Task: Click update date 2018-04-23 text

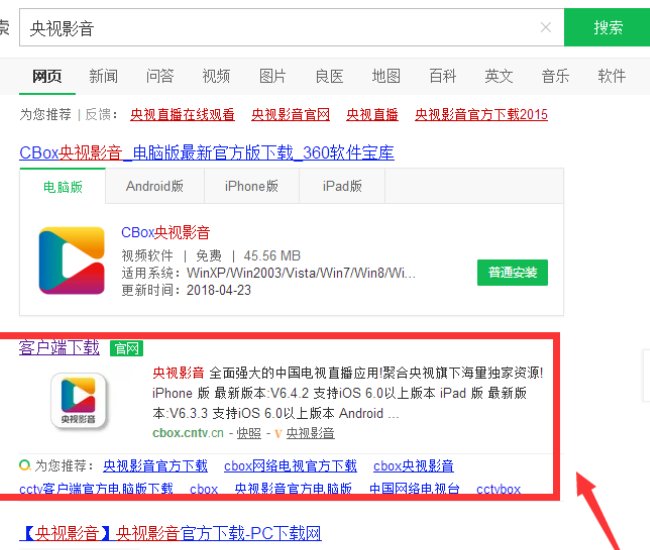Action: (219, 290)
